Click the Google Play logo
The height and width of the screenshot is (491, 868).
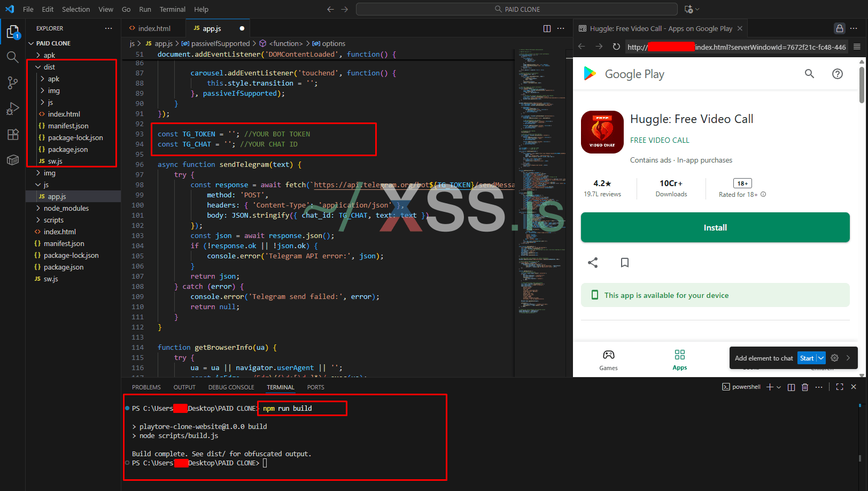coord(624,74)
